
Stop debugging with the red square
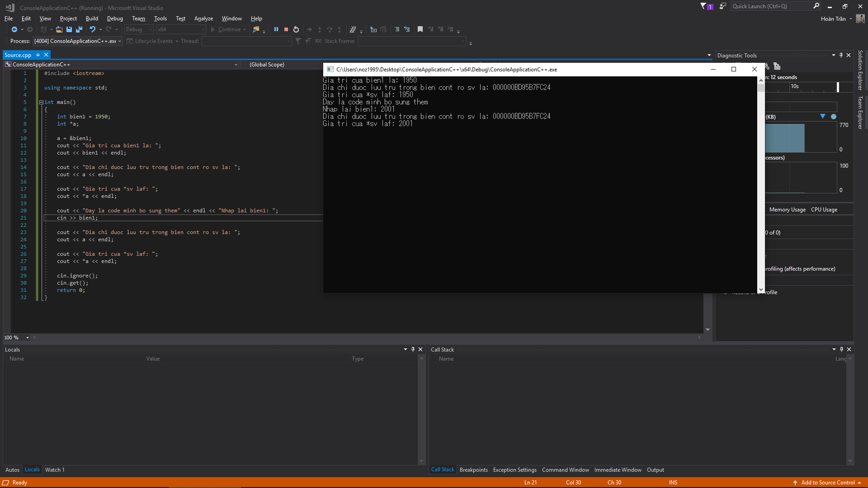[x=286, y=29]
